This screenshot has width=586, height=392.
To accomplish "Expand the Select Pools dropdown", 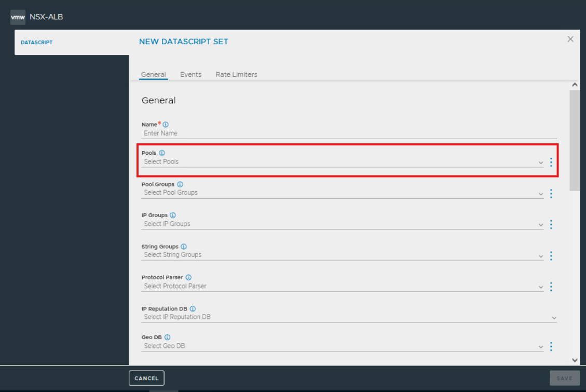I will click(x=343, y=162).
